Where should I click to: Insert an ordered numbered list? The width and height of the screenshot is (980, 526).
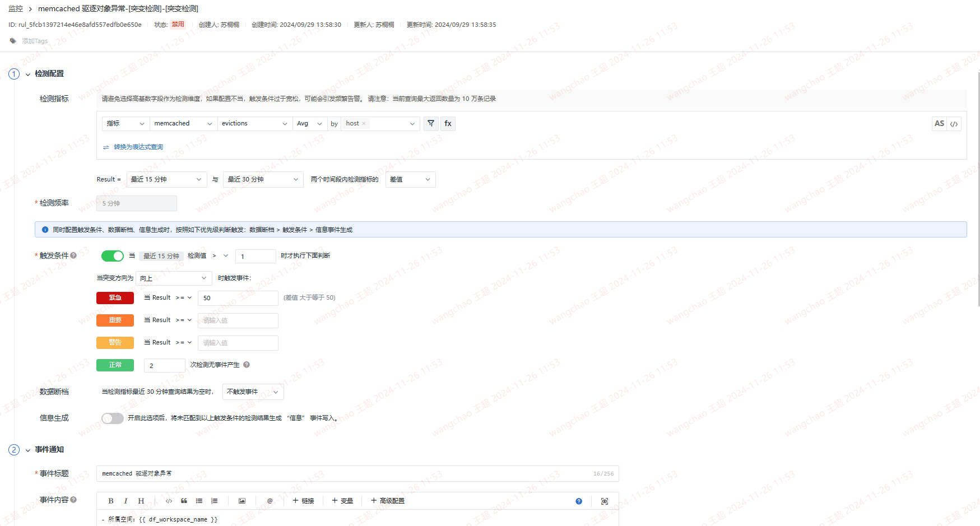[214, 501]
